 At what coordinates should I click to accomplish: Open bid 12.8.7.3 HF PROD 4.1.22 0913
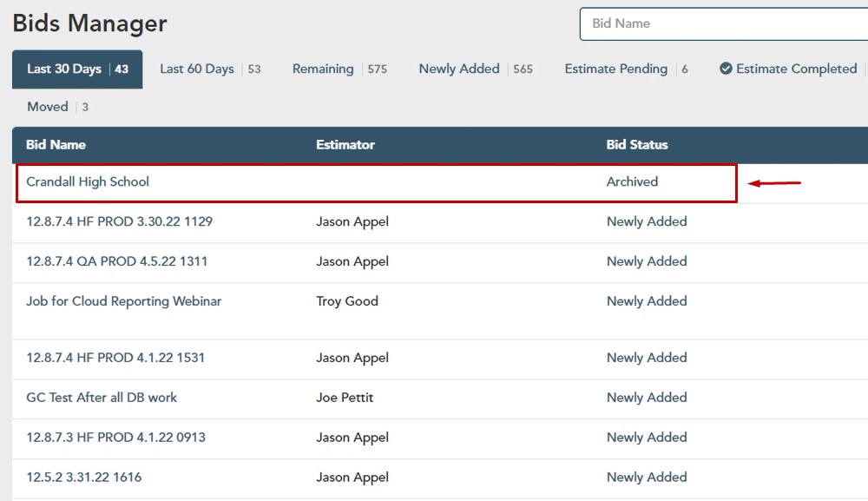click(x=115, y=438)
